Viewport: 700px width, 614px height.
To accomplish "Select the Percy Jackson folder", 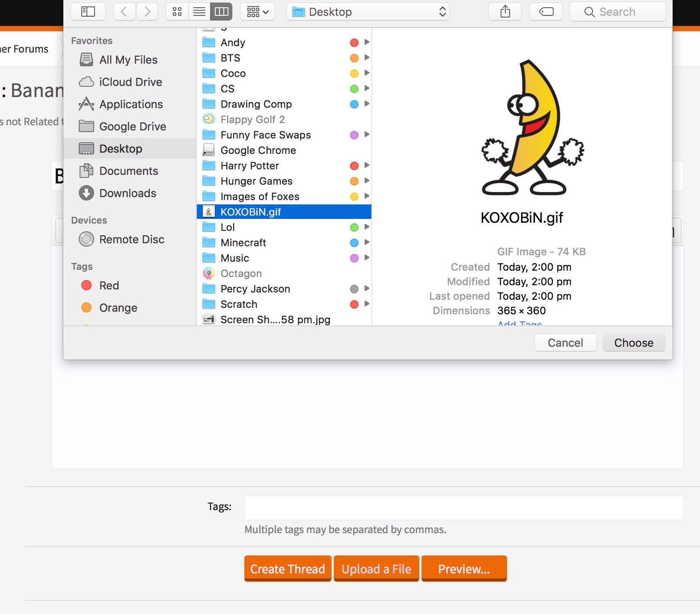I will [x=284, y=289].
